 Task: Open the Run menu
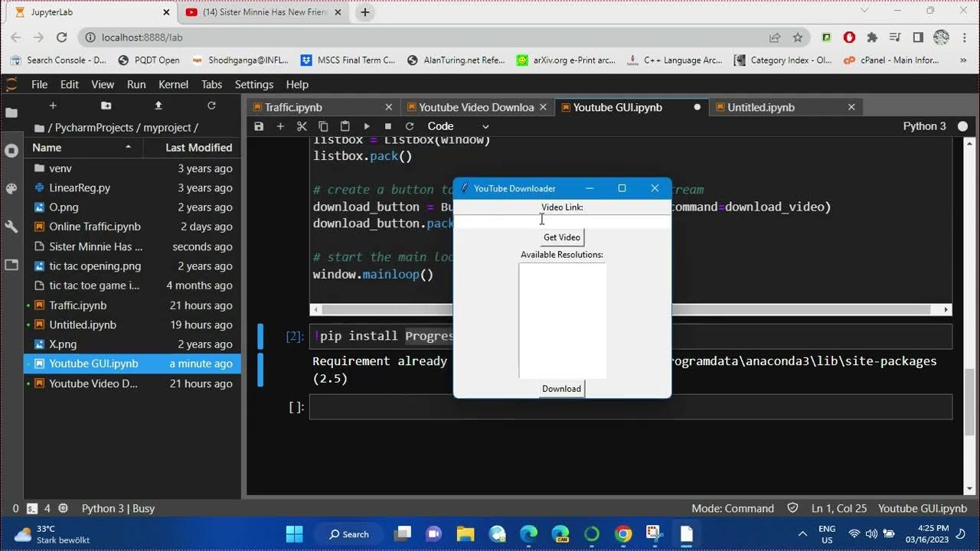tap(136, 84)
